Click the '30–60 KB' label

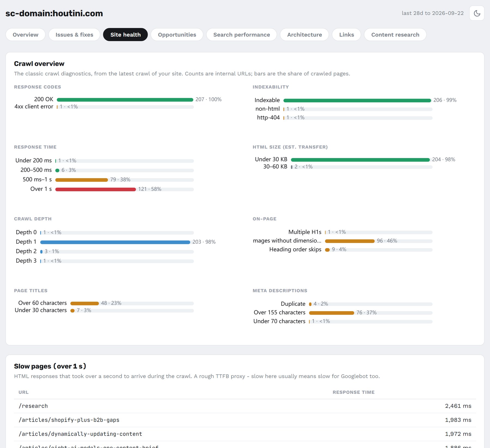(275, 166)
